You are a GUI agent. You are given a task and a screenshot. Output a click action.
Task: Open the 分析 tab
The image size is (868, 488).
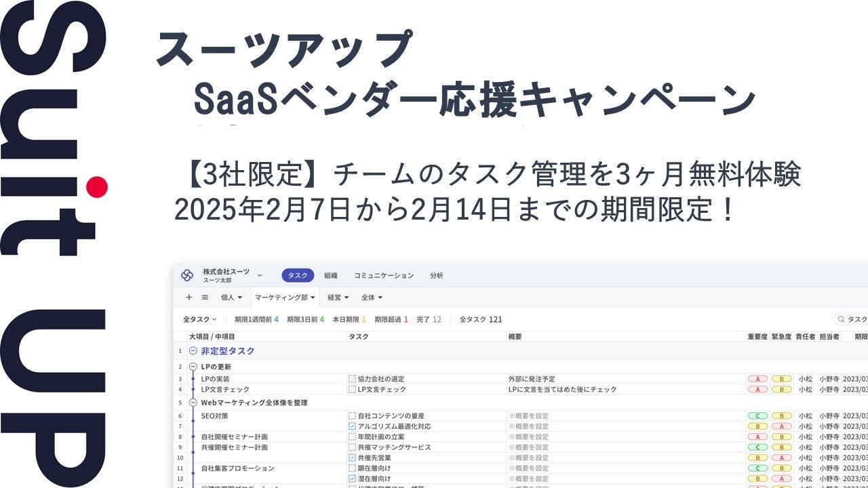437,275
